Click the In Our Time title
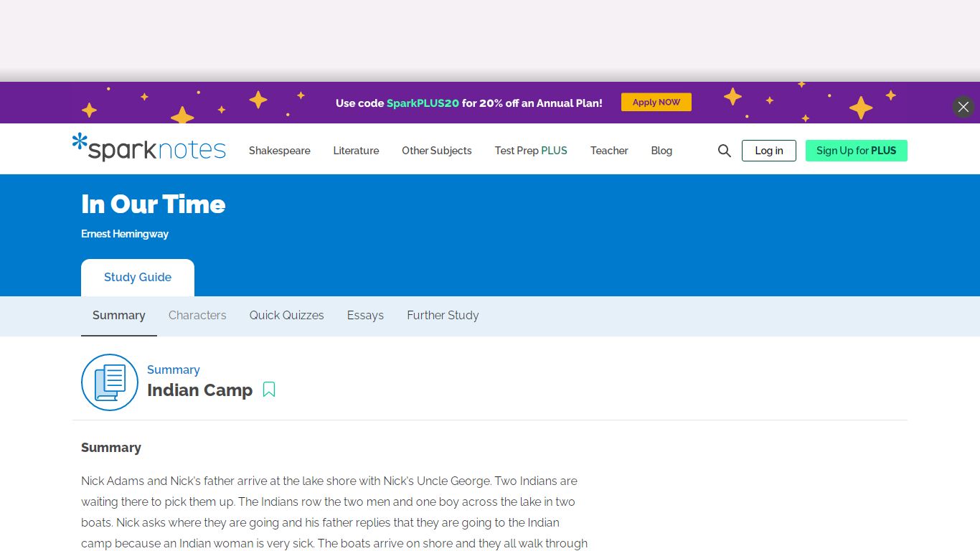The image size is (980, 551). 154,204
